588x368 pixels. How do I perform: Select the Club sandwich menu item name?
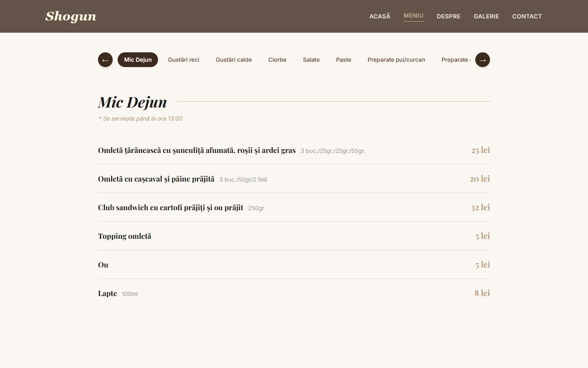coord(171,207)
